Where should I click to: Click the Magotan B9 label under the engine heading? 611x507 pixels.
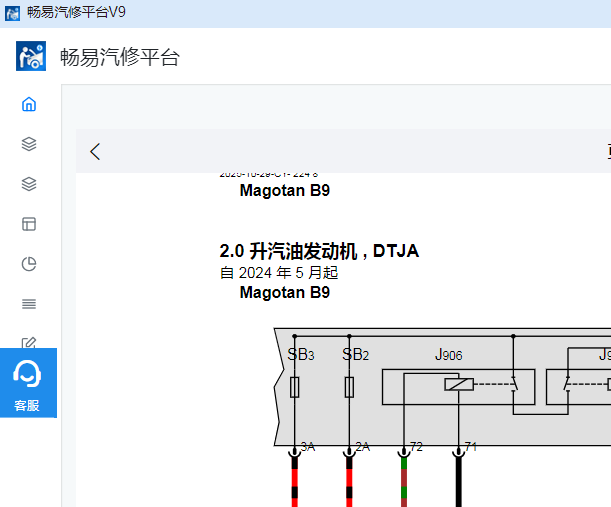coord(285,292)
